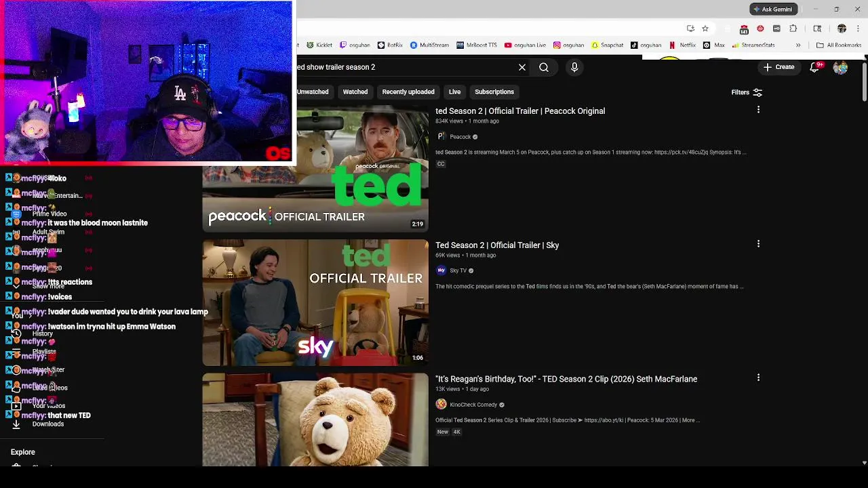Open the TikTok osguhan bookmark

(x=646, y=45)
